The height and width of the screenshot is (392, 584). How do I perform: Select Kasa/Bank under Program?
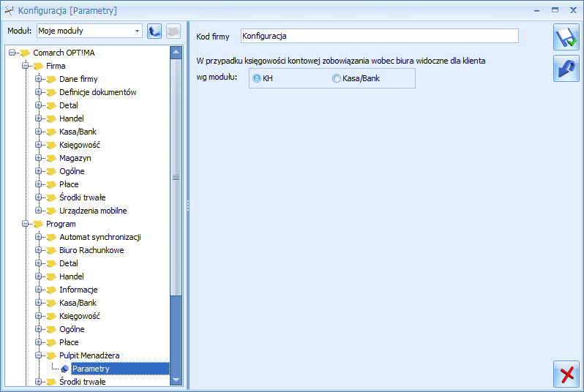pos(78,303)
